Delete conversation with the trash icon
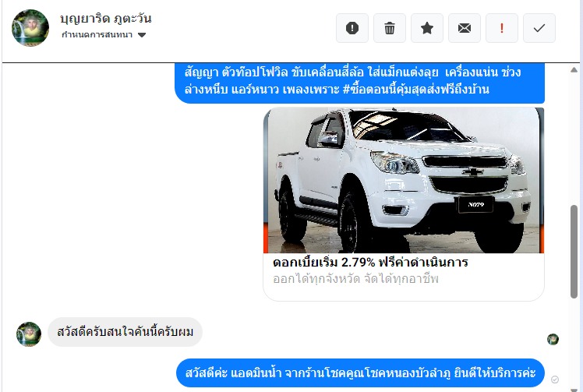Image resolution: width=583 pixels, height=392 pixels. [389, 28]
